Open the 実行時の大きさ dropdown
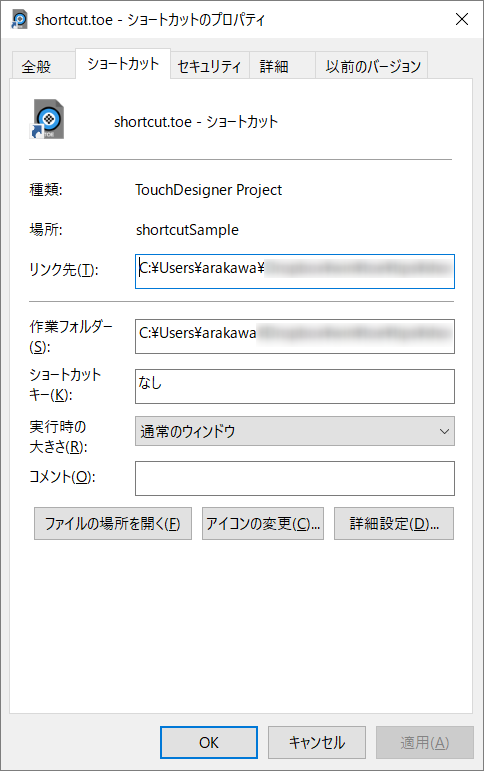This screenshot has width=484, height=771. coord(295,431)
